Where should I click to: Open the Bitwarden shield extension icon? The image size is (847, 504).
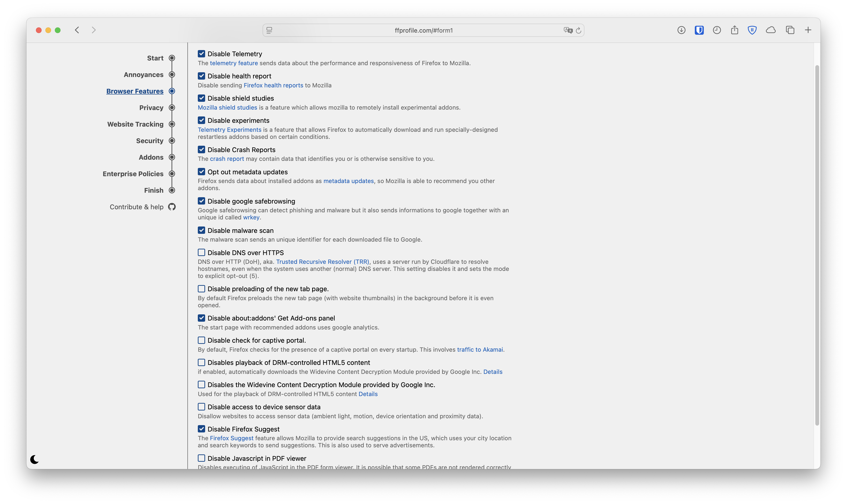pos(699,30)
